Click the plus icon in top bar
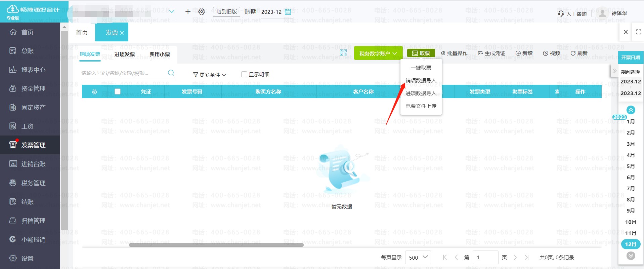The width and height of the screenshot is (644, 269). tap(188, 12)
